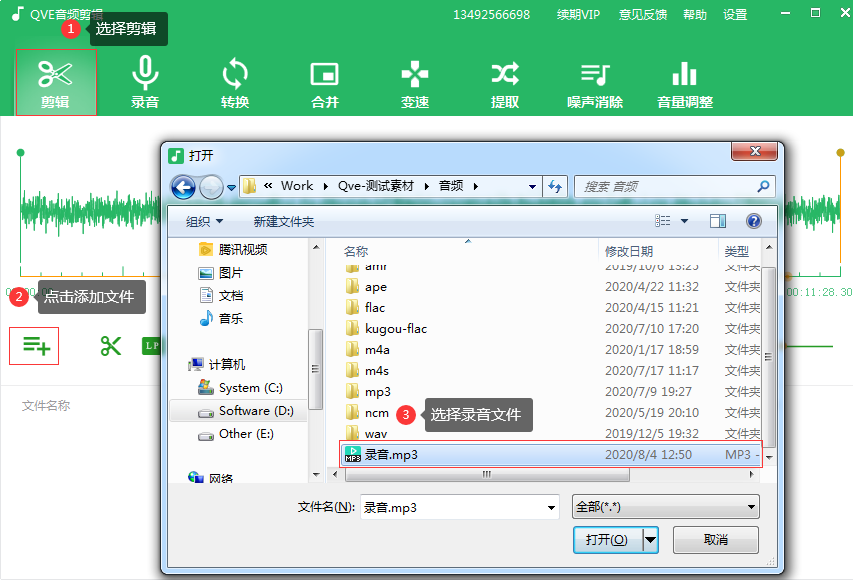Expand the 文件名 filename dropdown arrow

click(x=551, y=508)
